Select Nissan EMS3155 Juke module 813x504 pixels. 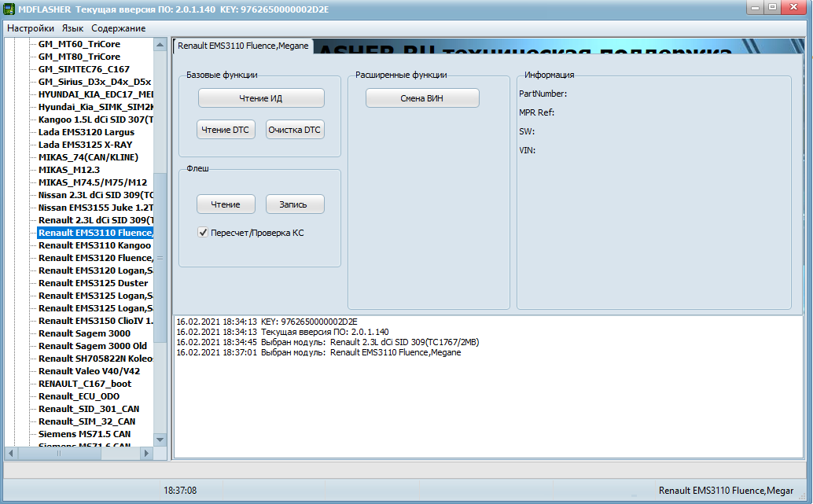tap(96, 208)
